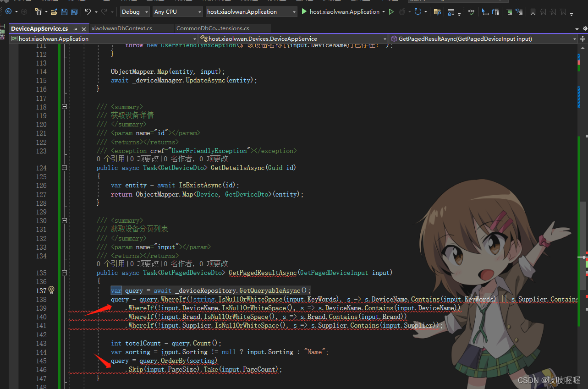Image resolution: width=588 pixels, height=389 pixels.
Task: Click the Open File toolbar icon
Action: (x=54, y=11)
